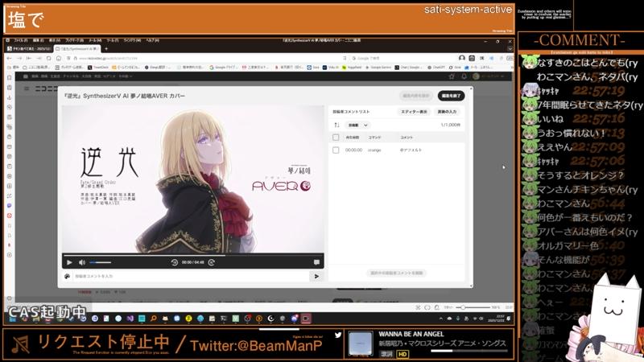Click the video thumbnail artwork
Image resolution: width=644 pixels, height=362 pixels.
click(x=192, y=179)
